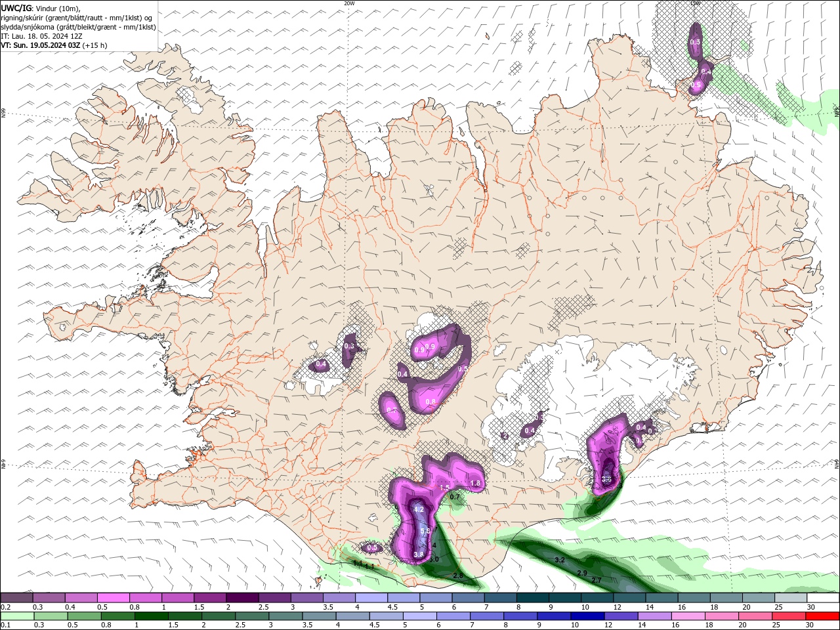Viewport: 840px width, 630px height.
Task: Click the valid time 'VT: Sun. 19.05.2024 03Z'
Action: coord(41,45)
